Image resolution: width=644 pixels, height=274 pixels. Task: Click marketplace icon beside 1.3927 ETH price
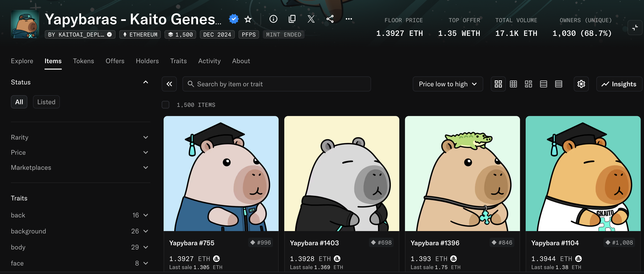click(216, 258)
